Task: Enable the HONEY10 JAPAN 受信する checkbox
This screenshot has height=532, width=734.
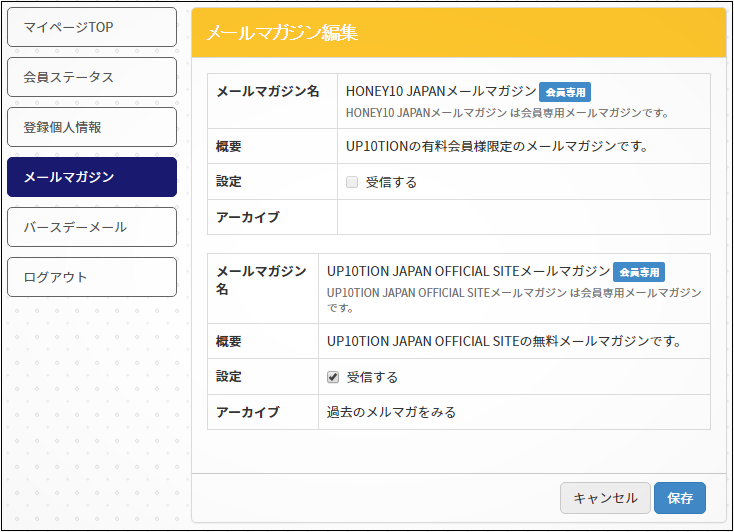Action: [352, 182]
